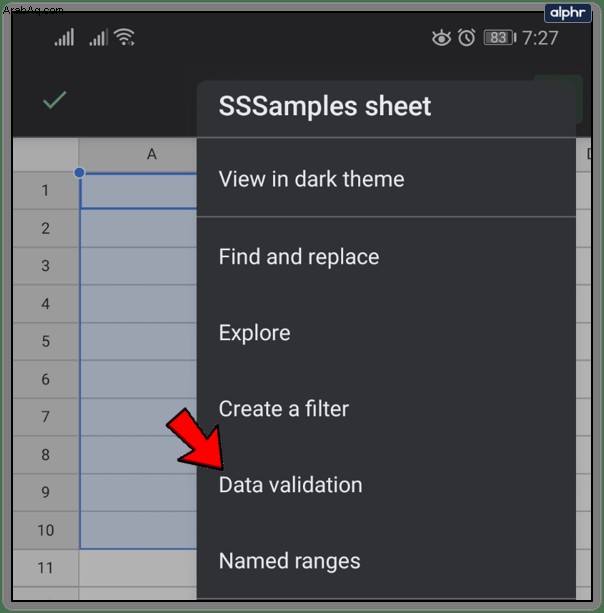Tap the eye comfort status icon
The width and height of the screenshot is (604, 613).
pos(441,38)
